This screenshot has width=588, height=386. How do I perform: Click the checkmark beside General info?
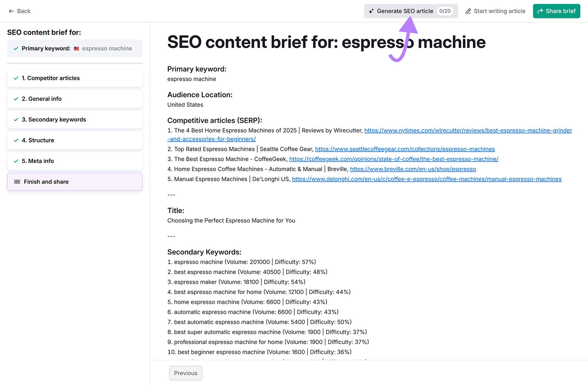click(x=16, y=99)
